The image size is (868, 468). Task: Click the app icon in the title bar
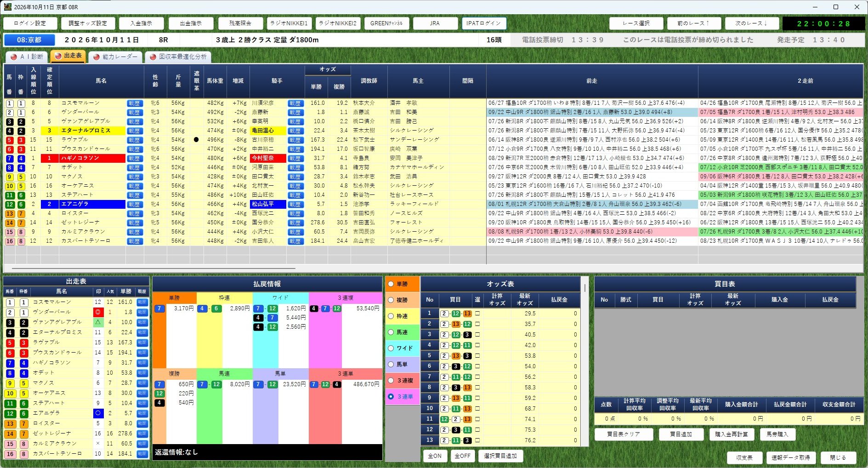7,7
